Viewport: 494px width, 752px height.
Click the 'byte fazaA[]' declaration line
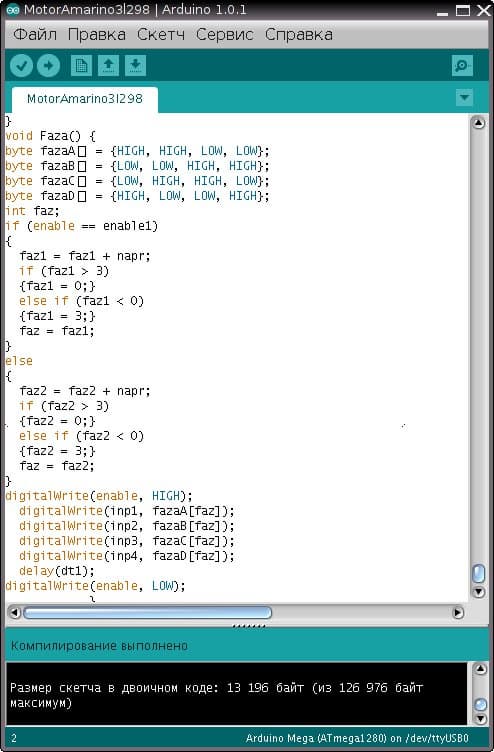tap(138, 151)
